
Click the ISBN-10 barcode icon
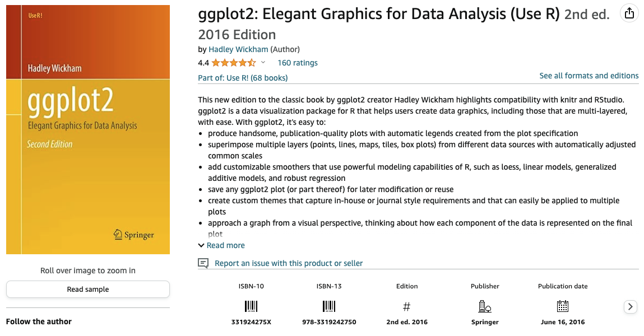pyautogui.click(x=251, y=306)
